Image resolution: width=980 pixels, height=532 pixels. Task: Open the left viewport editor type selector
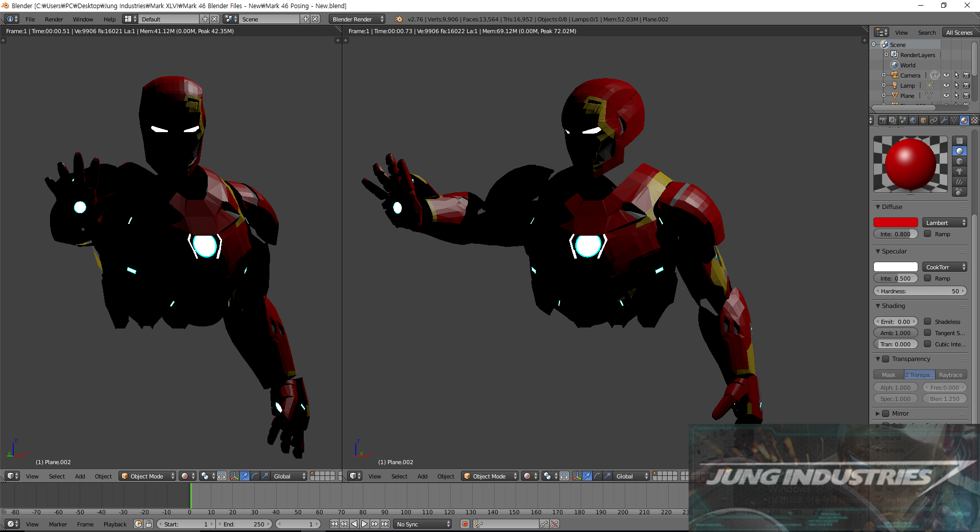[x=12, y=476]
